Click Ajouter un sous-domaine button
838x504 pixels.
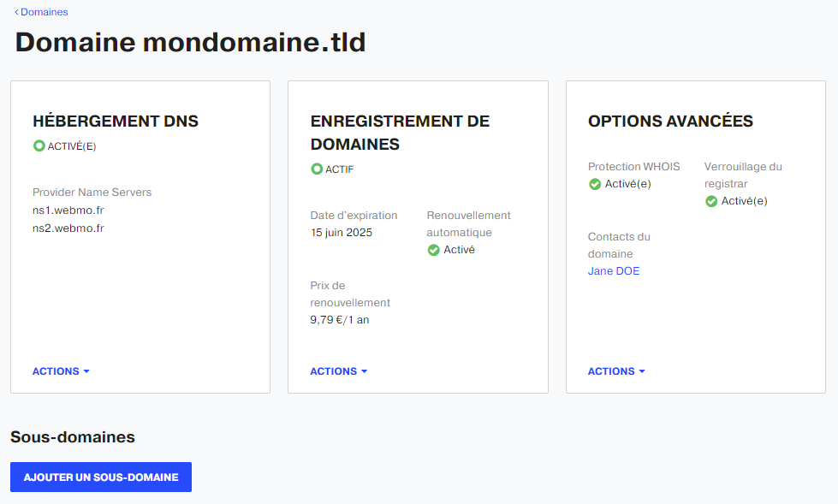pos(101,477)
